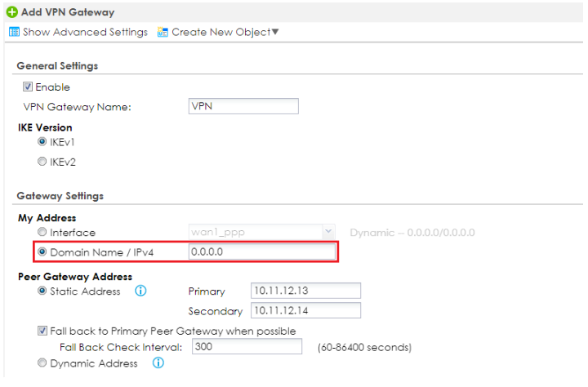The image size is (588, 387).
Task: Choose Interface as My Address option
Action: click(42, 233)
